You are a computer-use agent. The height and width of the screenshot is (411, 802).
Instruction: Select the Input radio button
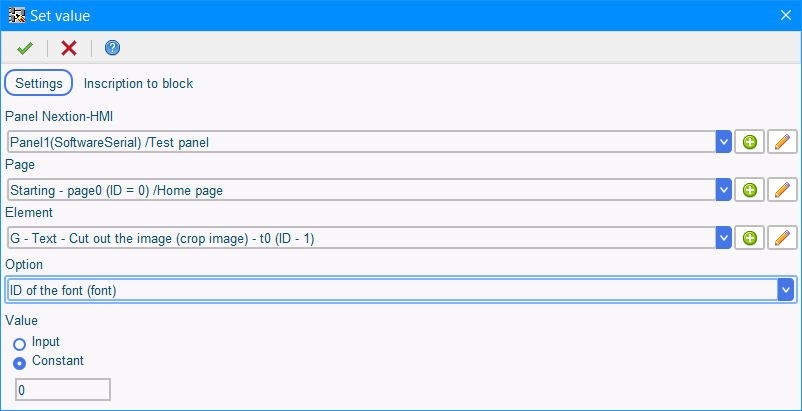(19, 344)
